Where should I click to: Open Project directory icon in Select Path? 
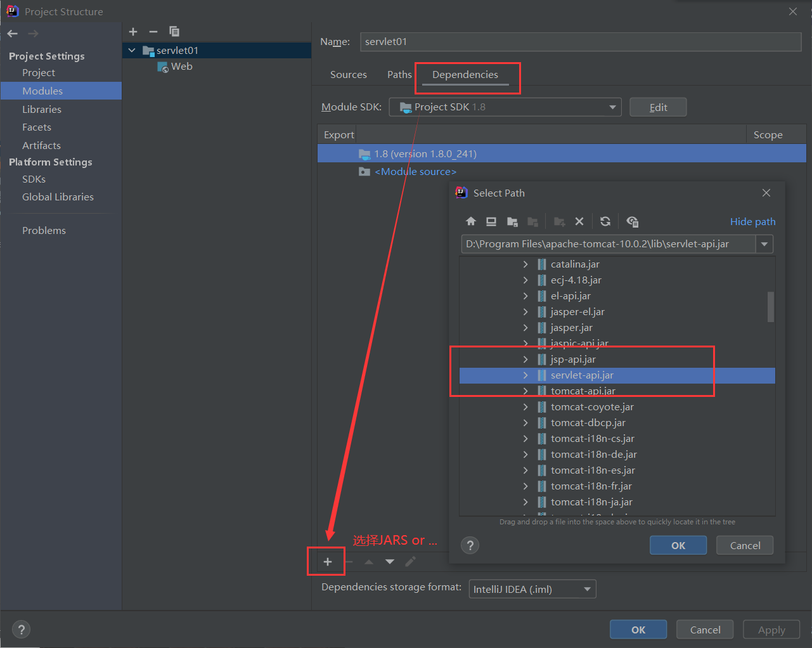[x=512, y=221]
